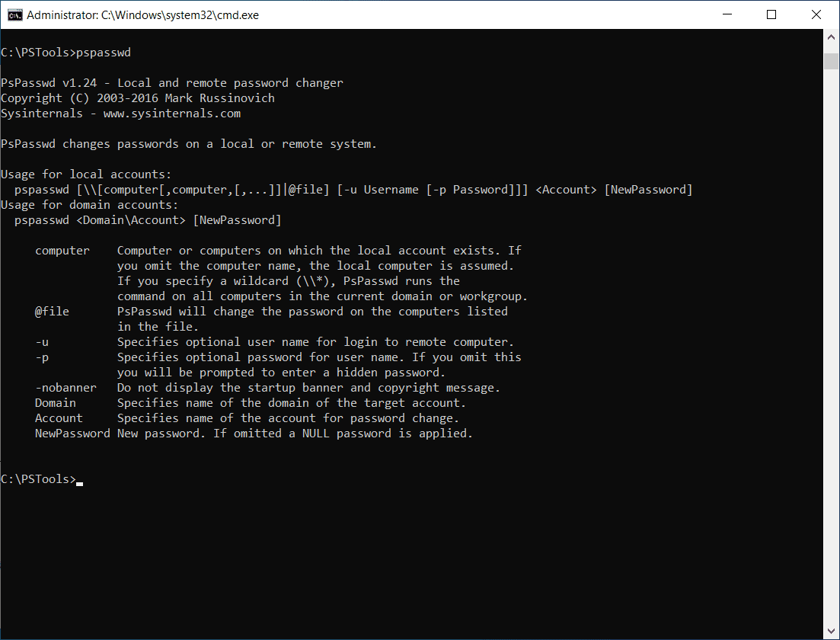Click the window title 'Administrator: C:\Windows\system32\cmd.exe'

coord(142,15)
